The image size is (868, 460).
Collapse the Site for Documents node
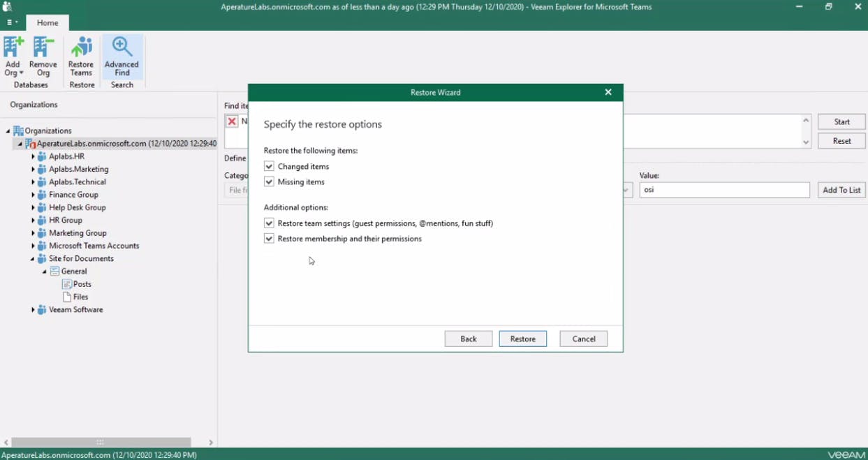33,259
